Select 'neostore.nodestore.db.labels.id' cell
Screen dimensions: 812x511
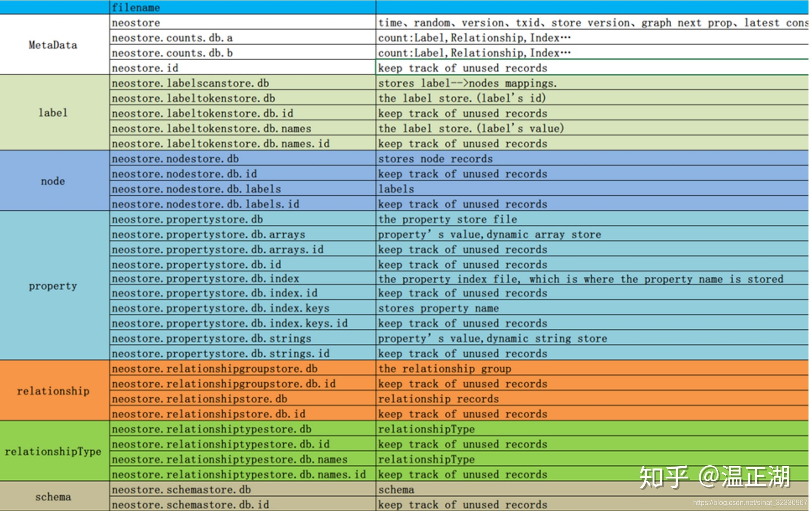click(242, 204)
